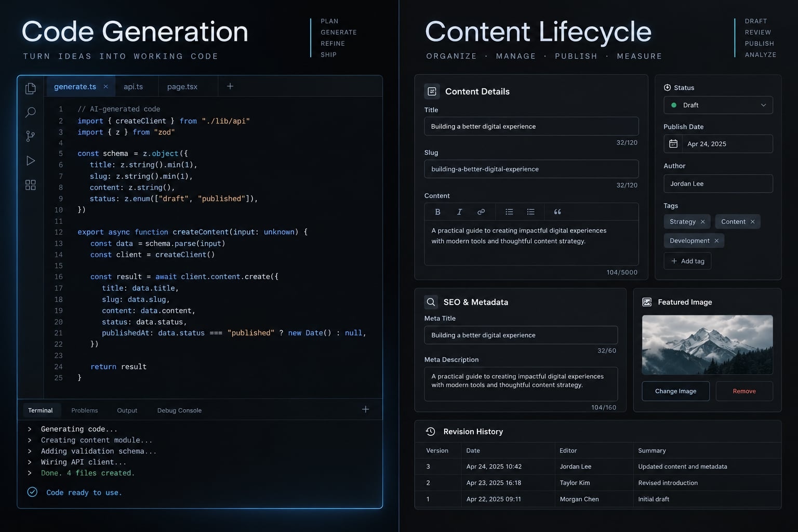Apply bold formatting in Content editor
This screenshot has width=798, height=532.
click(x=437, y=212)
